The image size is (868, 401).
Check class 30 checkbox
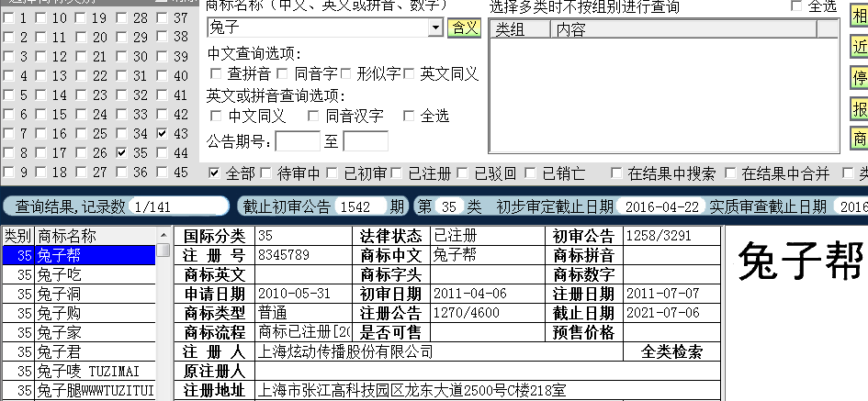pyautogui.click(x=122, y=56)
